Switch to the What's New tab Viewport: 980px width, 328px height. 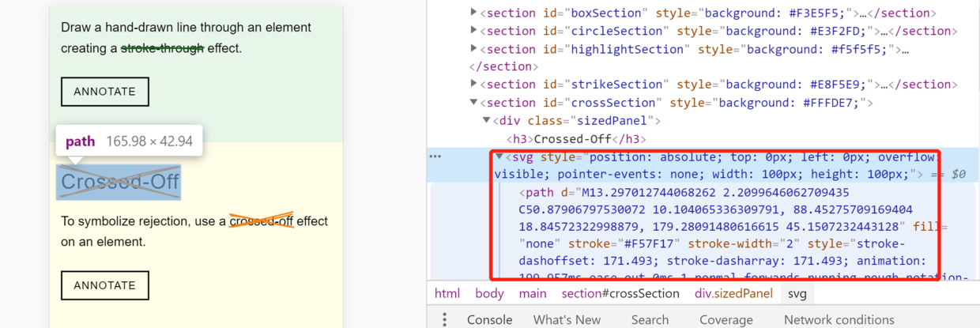[567, 319]
